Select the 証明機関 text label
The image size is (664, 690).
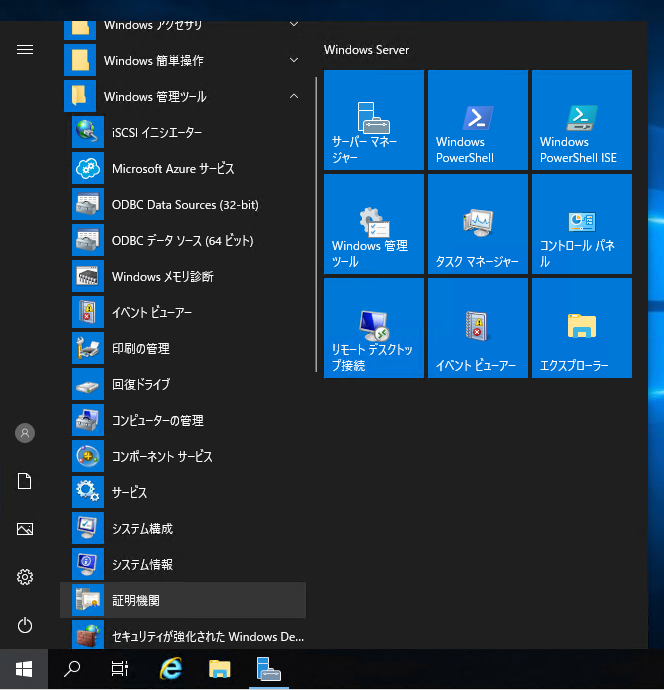point(136,601)
